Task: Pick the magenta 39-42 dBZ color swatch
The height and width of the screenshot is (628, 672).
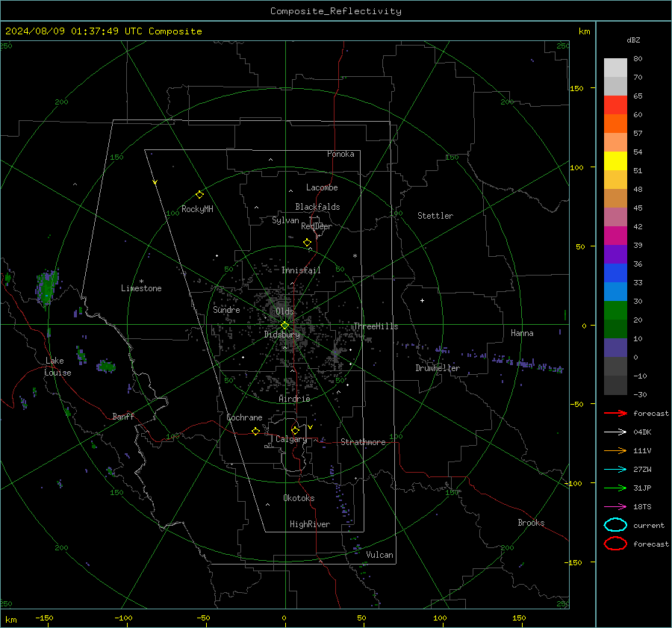Action: 615,235
